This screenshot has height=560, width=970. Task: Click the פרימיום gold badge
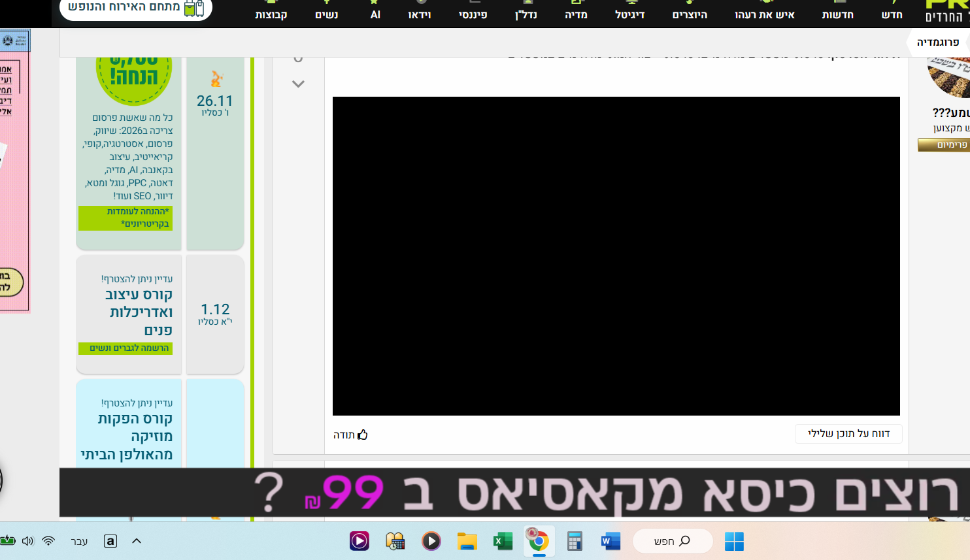click(944, 144)
